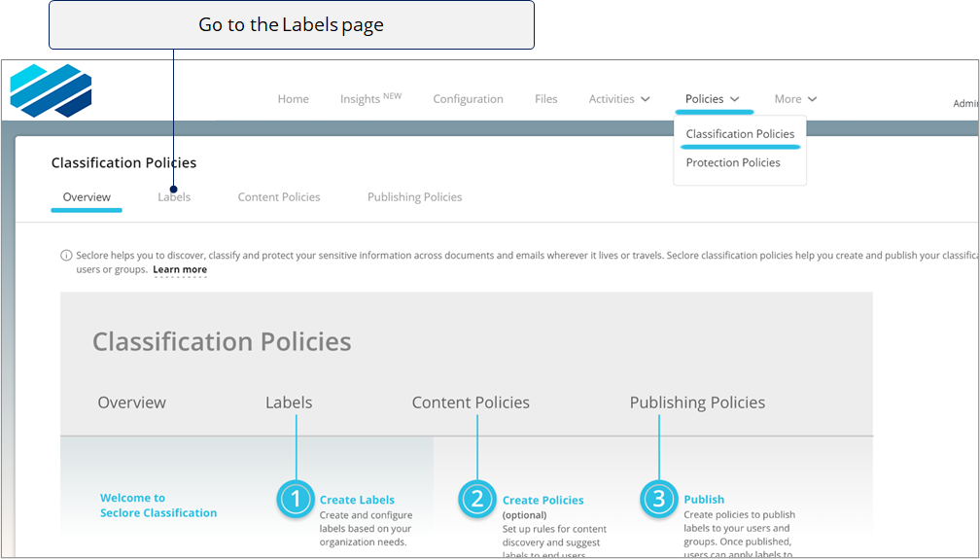Click the Overview heading in the banner
This screenshot has width=980, height=559.
[132, 402]
